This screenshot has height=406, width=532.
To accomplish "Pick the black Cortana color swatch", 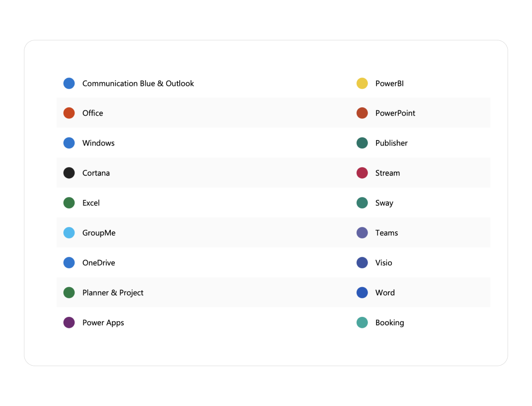I will point(69,173).
